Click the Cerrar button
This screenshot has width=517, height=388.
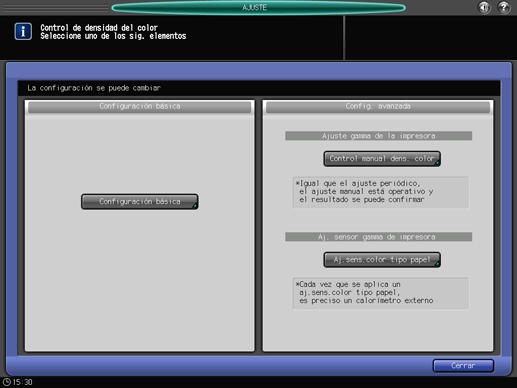(x=463, y=366)
